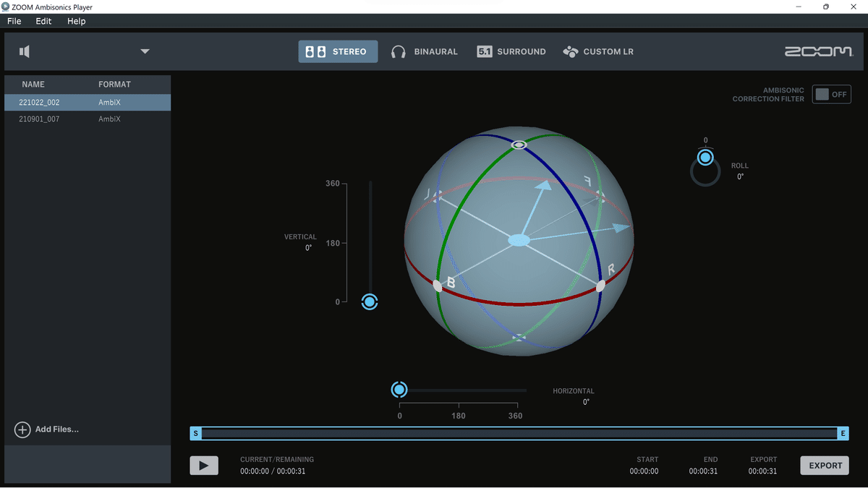
Task: Click the top pole marker on sphere
Action: point(519,145)
